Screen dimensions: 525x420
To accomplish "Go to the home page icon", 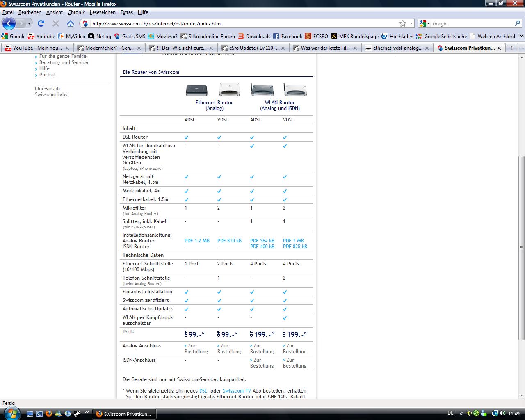I will (71, 23).
